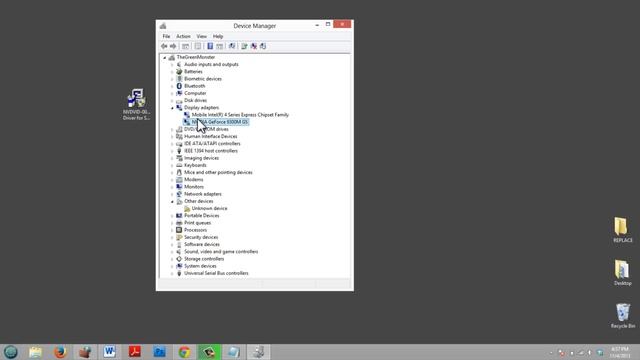The image size is (640, 360).
Task: Collapse the Other devices category
Action: click(172, 202)
